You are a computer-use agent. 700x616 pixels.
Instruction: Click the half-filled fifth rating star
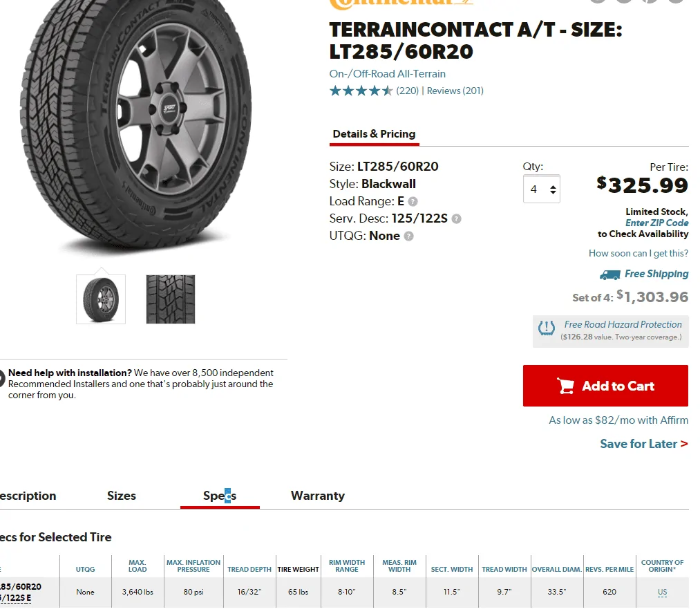(386, 90)
